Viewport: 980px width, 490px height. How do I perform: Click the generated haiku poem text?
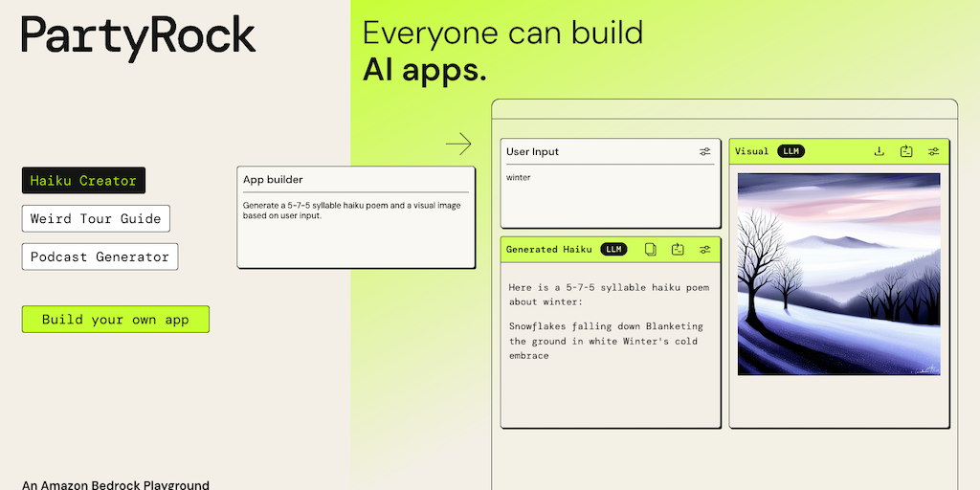coord(606,342)
